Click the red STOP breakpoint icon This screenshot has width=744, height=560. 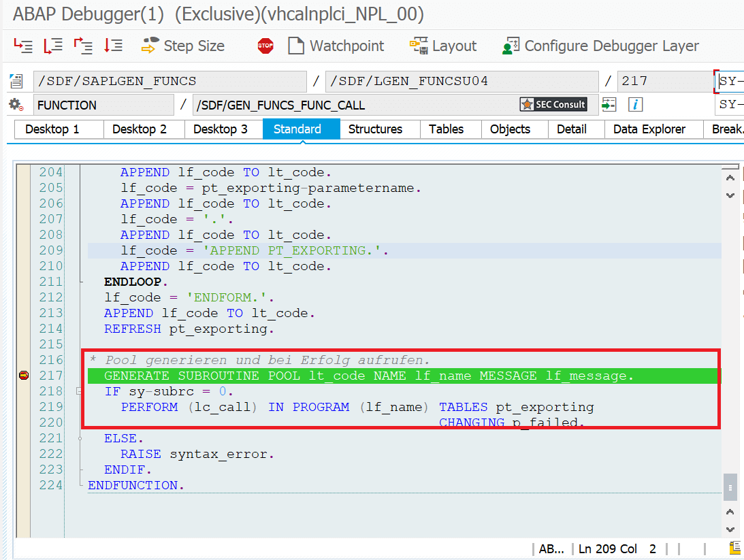point(265,46)
